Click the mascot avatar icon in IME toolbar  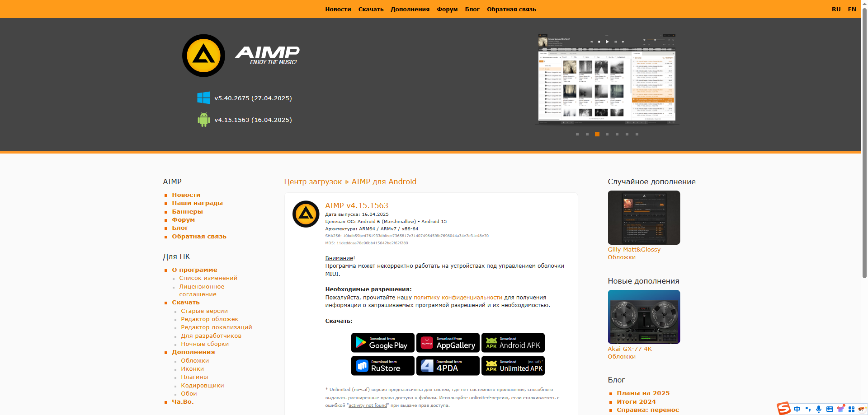[x=862, y=409]
